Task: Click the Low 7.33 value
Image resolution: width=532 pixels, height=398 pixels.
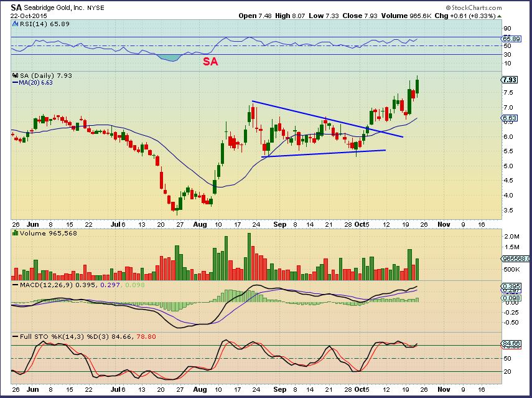Action: pyautogui.click(x=324, y=16)
